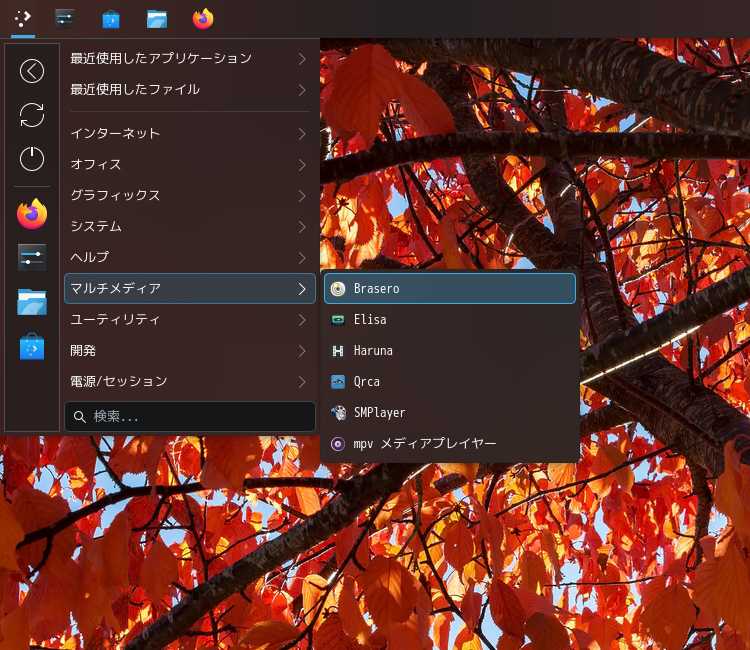Click the circular arrows restart icon in the sidebar
This screenshot has width=750, height=650.
pos(32,115)
